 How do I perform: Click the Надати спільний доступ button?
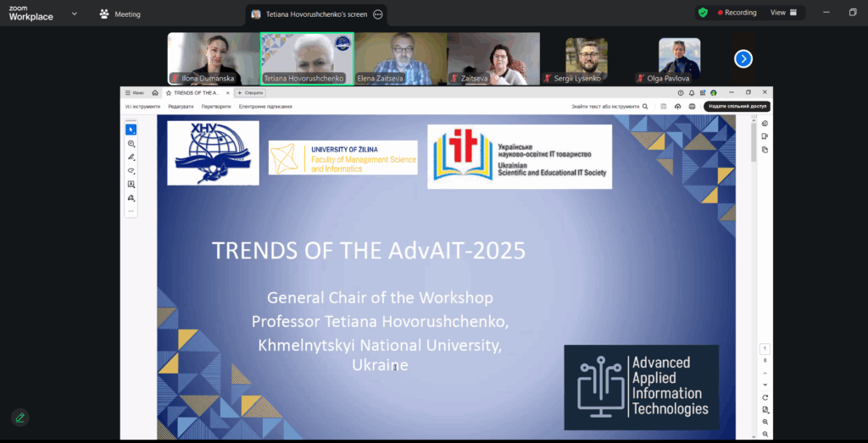736,107
